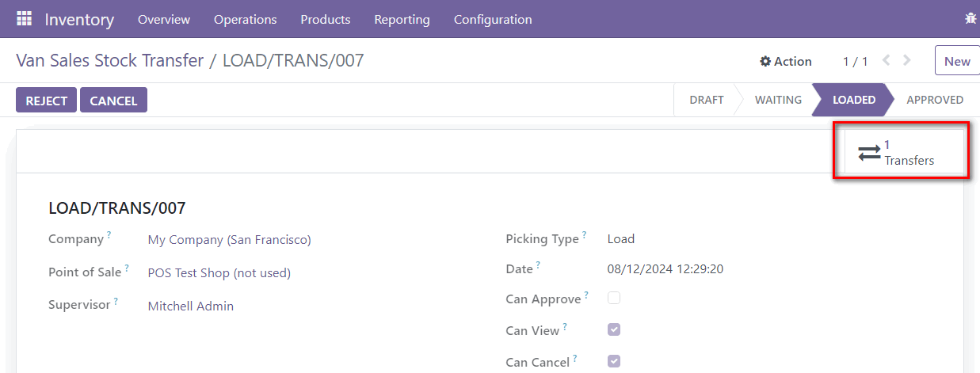This screenshot has width=980, height=373.
Task: Show help tooltip for Picking Type
Action: pyautogui.click(x=585, y=235)
